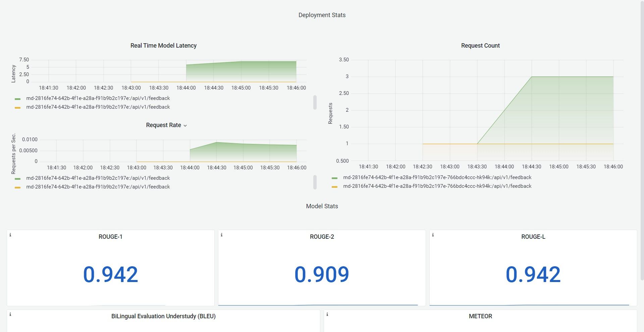Click 18:46:00 tick on the Request Count x-axis

[613, 167]
